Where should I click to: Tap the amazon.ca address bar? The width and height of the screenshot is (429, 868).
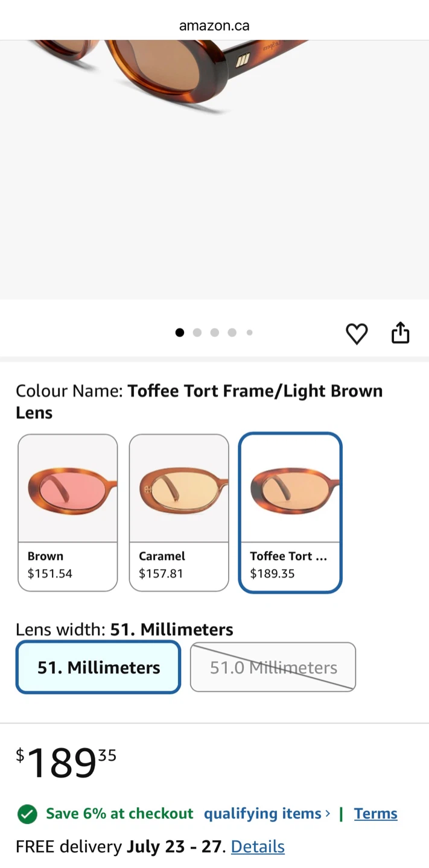coord(214,25)
